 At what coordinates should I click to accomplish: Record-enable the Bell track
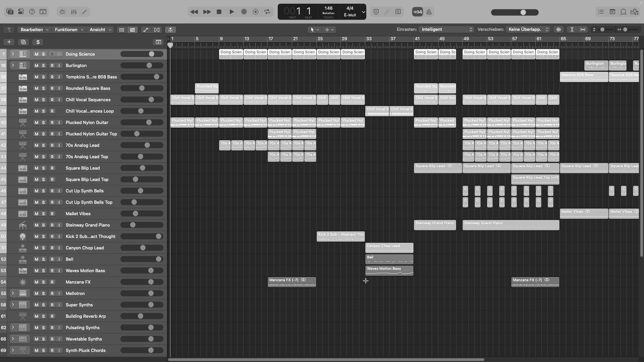coord(52,259)
